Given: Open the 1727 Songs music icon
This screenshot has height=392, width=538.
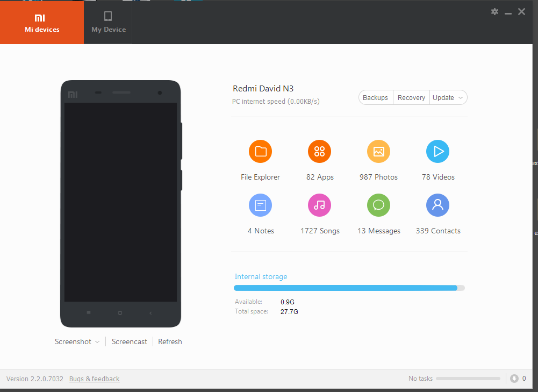Looking at the screenshot, I should pyautogui.click(x=319, y=205).
